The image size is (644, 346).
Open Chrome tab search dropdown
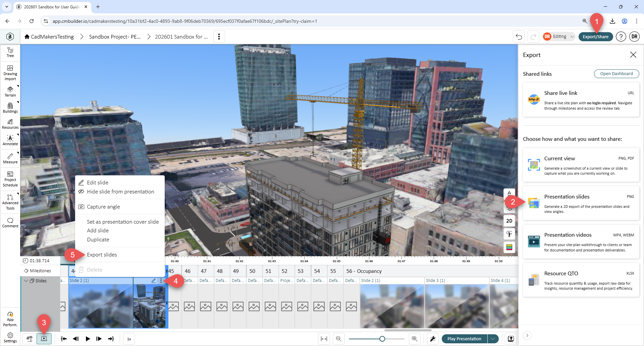[x=7, y=7]
